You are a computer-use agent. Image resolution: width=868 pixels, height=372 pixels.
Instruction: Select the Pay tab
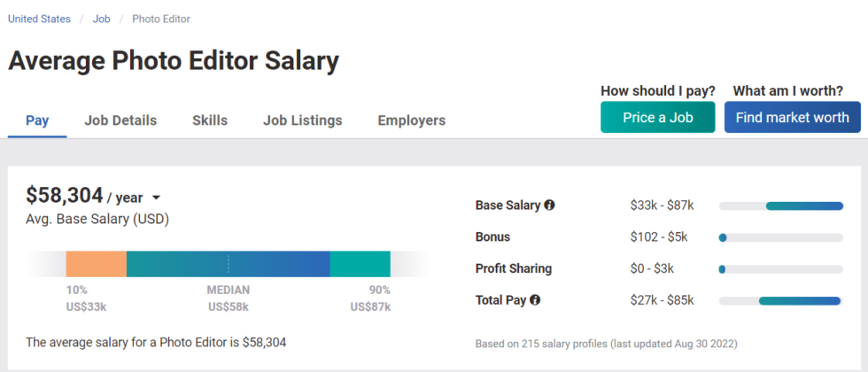pyautogui.click(x=37, y=120)
